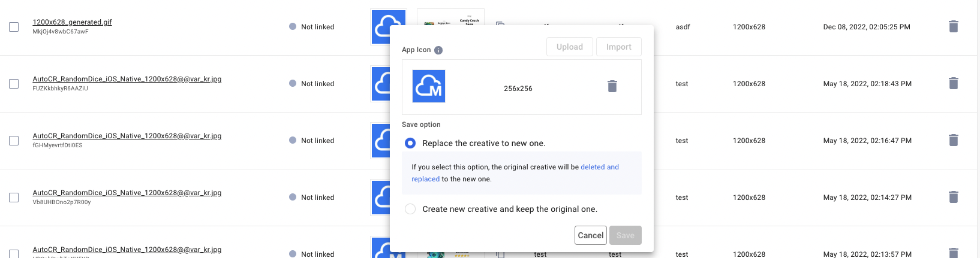Click the 256x256 cloud app icon preview
980x258 pixels.
coord(429,86)
